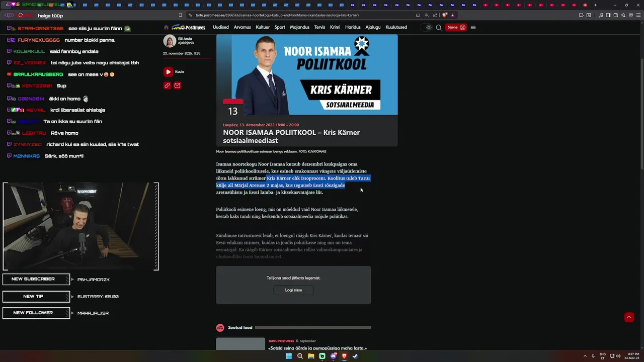This screenshot has height=362, width=644.
Task: Open author name Eili Arula link
Action: [185, 39]
